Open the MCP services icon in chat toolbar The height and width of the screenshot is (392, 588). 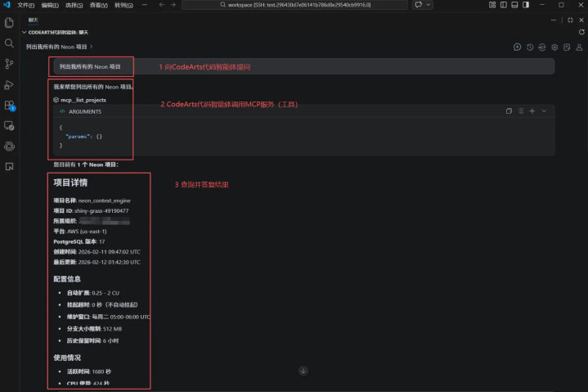click(542, 47)
